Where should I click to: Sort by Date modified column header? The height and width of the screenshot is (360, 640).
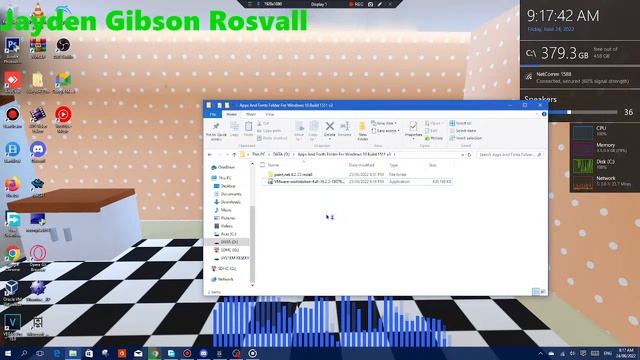click(362, 165)
